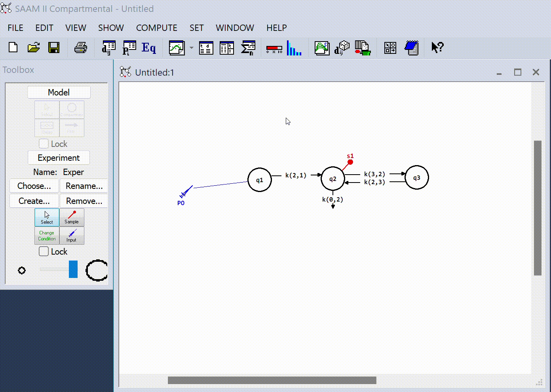This screenshot has height=392, width=551.
Task: Save the model with the floppy disk icon
Action: click(x=54, y=48)
